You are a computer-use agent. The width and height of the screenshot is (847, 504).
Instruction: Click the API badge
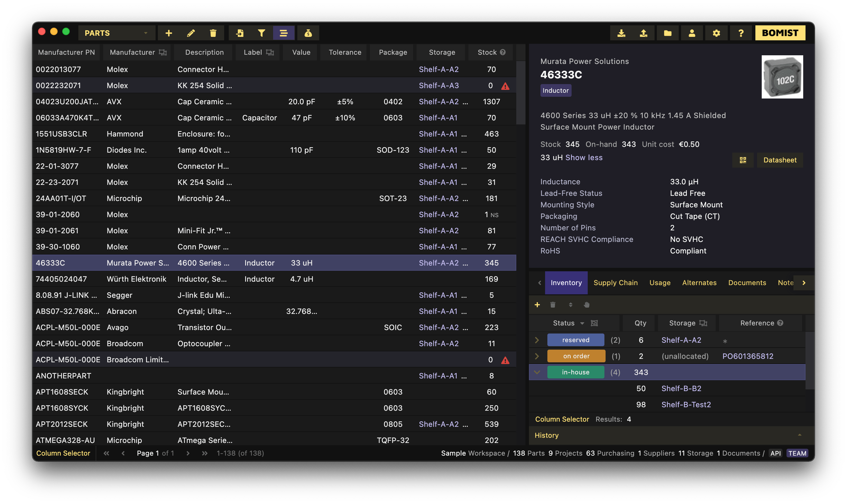[775, 453]
